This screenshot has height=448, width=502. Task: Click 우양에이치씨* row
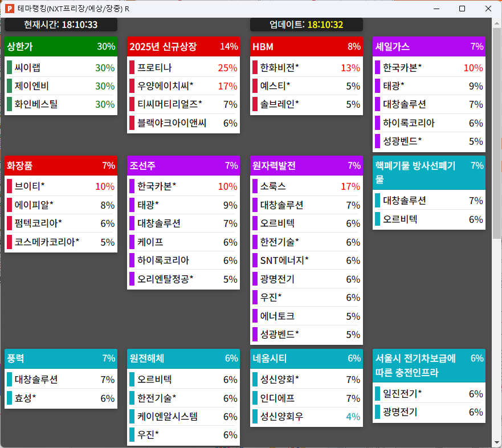183,86
